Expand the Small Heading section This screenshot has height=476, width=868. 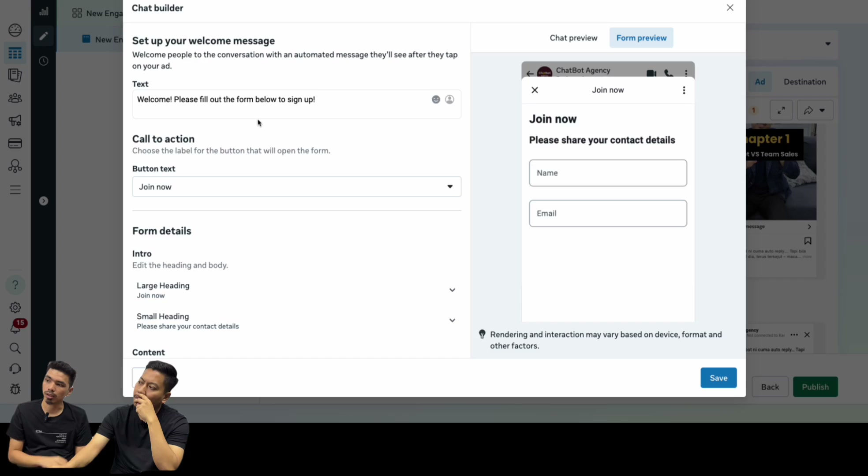[296, 321]
